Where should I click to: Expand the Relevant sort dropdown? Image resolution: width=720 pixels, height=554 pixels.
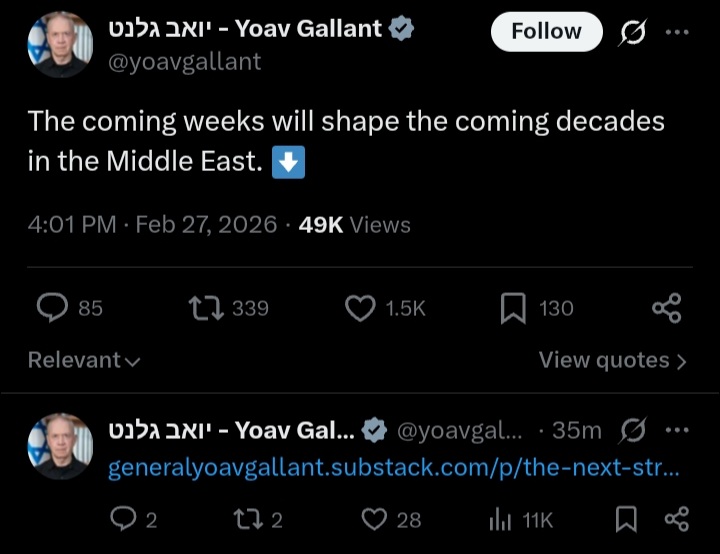[84, 360]
